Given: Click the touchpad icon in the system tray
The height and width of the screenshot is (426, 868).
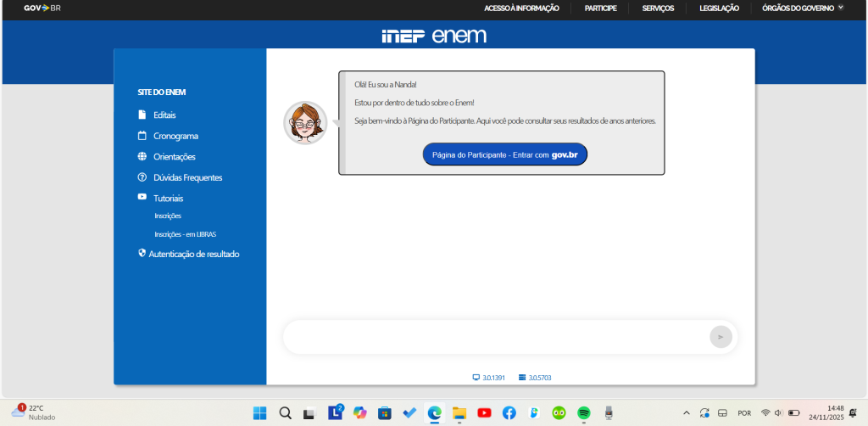Looking at the screenshot, I should tap(722, 412).
